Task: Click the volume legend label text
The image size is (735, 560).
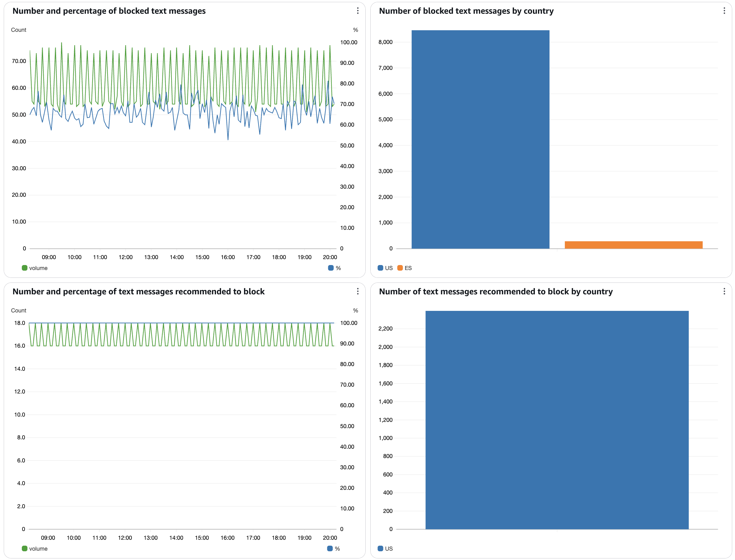Action: [x=39, y=268]
